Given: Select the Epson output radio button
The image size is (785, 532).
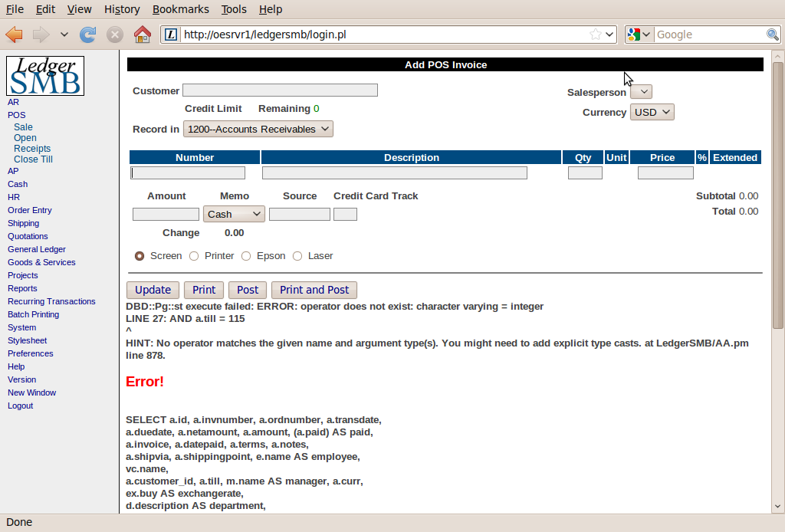Looking at the screenshot, I should coord(246,256).
